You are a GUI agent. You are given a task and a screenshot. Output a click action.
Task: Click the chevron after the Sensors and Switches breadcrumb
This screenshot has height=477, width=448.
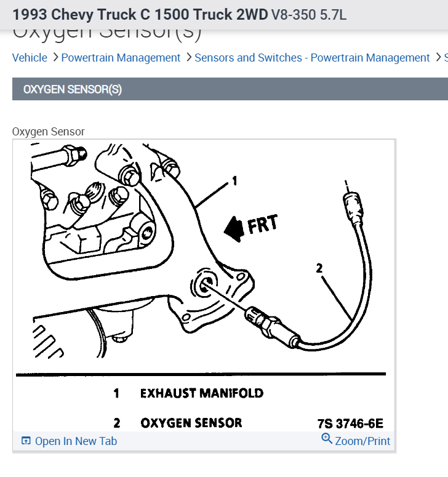pyautogui.click(x=438, y=57)
